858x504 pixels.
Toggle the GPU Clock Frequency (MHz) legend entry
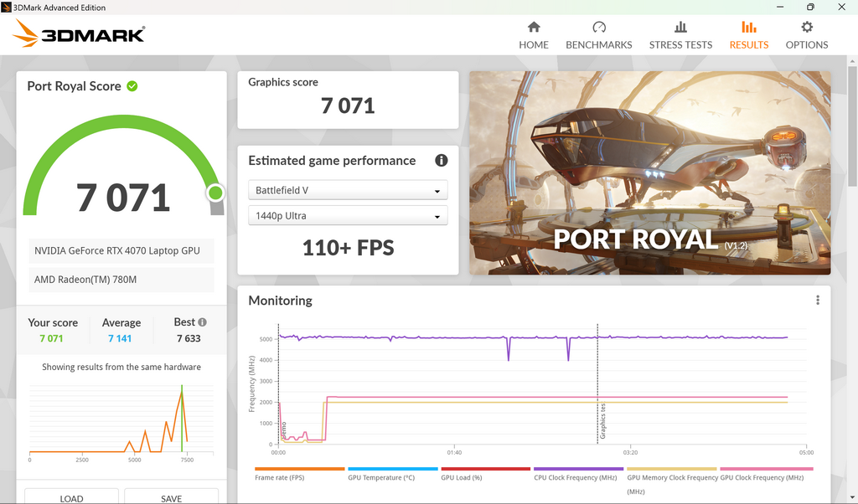(x=766, y=473)
